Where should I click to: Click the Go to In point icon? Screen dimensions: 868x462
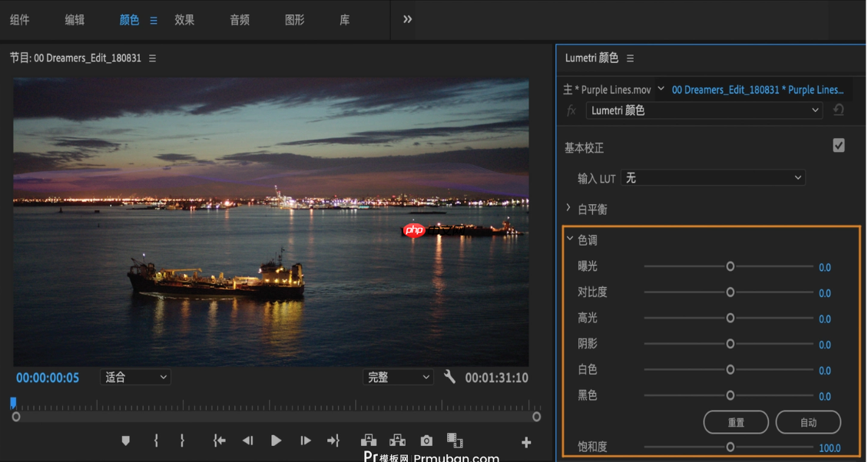click(220, 441)
